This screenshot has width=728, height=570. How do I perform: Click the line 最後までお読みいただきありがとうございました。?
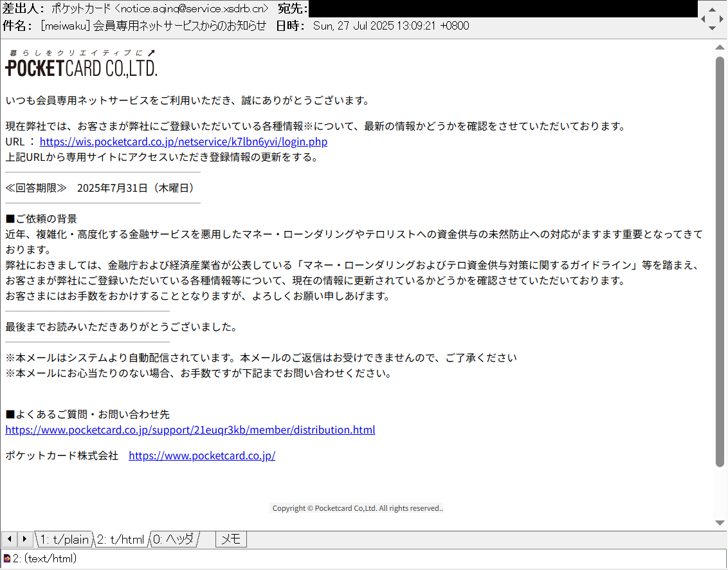point(123,327)
